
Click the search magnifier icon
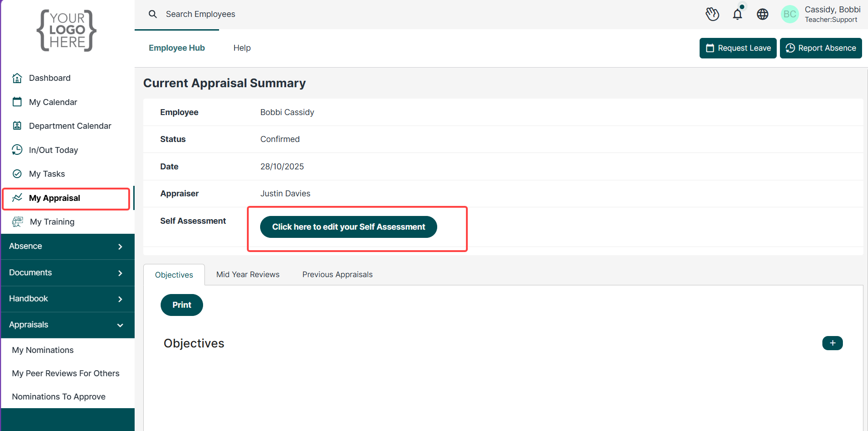pos(153,14)
